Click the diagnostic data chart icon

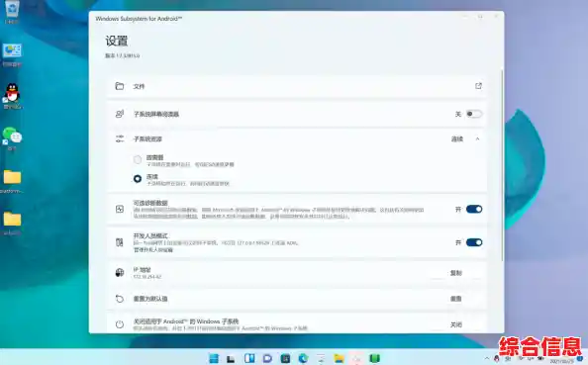pyautogui.click(x=120, y=209)
